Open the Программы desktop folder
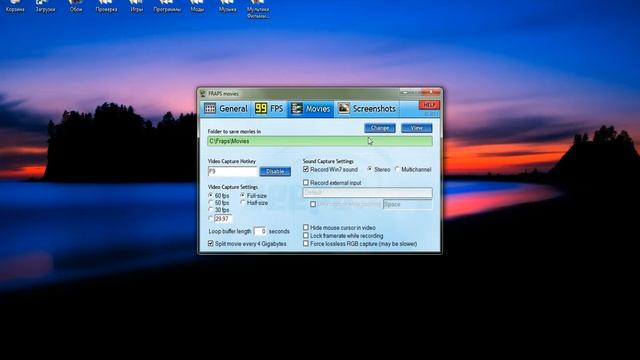 click(167, 6)
